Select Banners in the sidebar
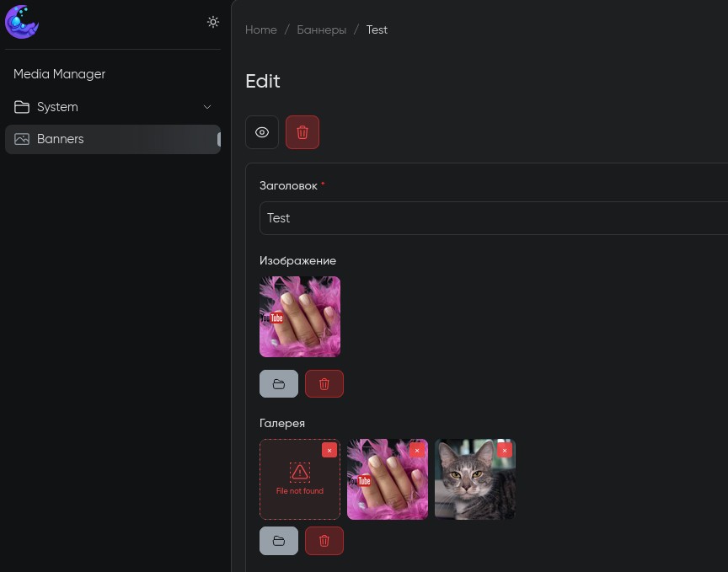This screenshot has height=572, width=728. 113,139
